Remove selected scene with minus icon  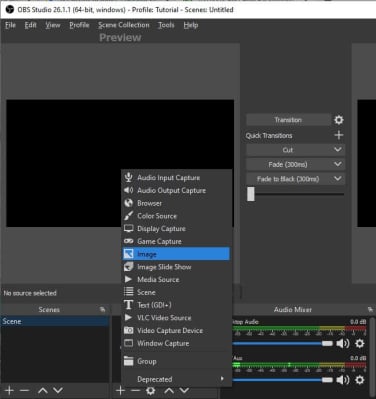(x=24, y=390)
